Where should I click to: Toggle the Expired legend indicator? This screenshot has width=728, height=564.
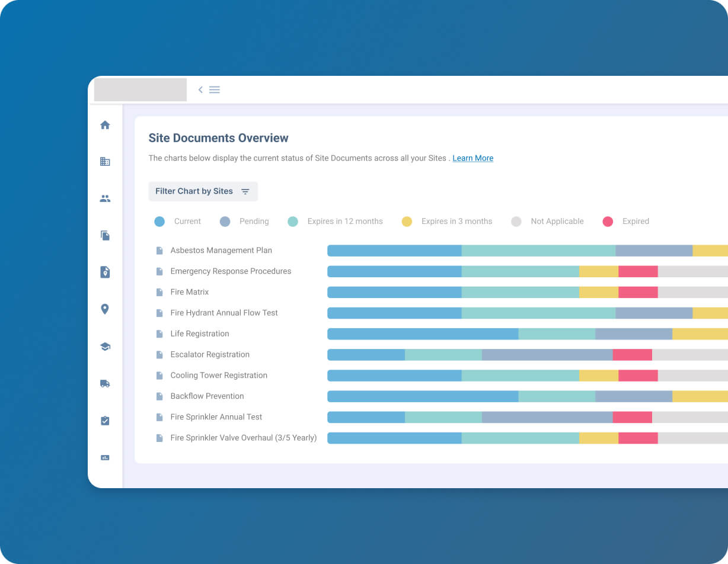coord(626,222)
